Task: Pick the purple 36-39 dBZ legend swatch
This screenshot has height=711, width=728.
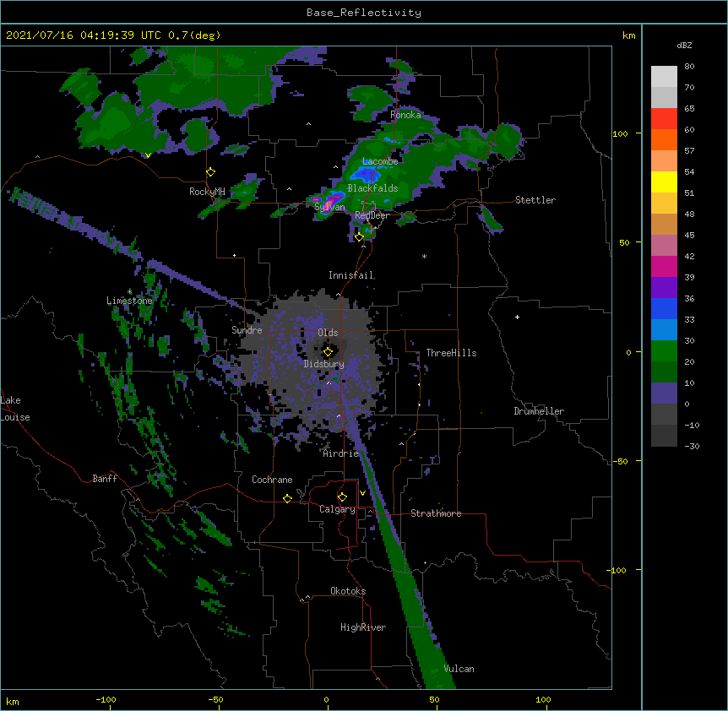Action: click(x=664, y=287)
